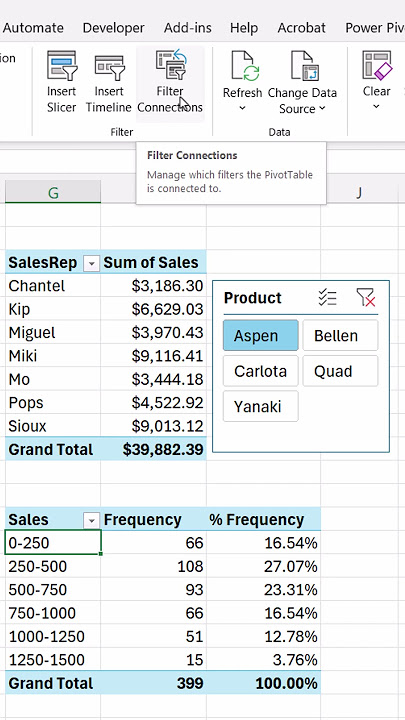Expand the Clear dropdown arrow
Screen dimensions: 405x720
(377, 107)
